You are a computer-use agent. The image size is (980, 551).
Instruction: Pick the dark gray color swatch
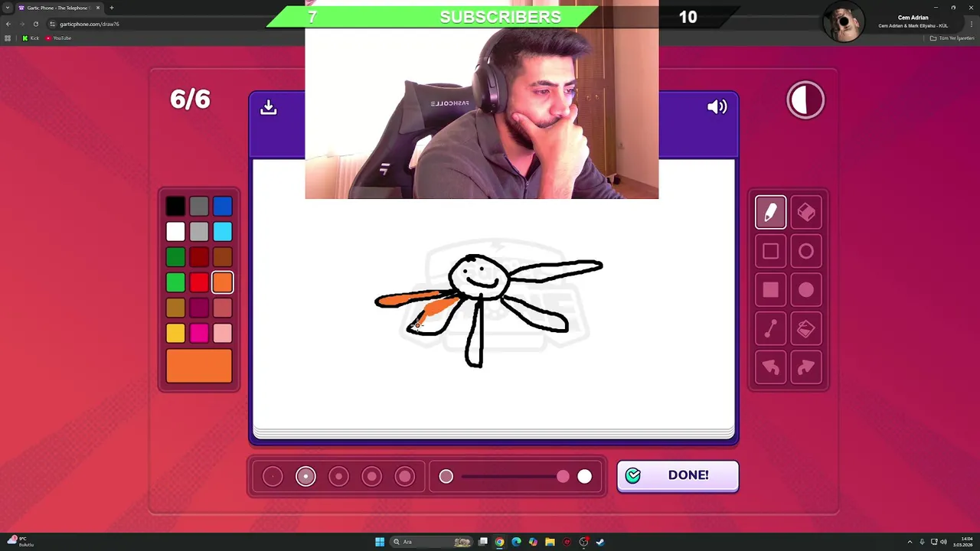[x=199, y=206]
